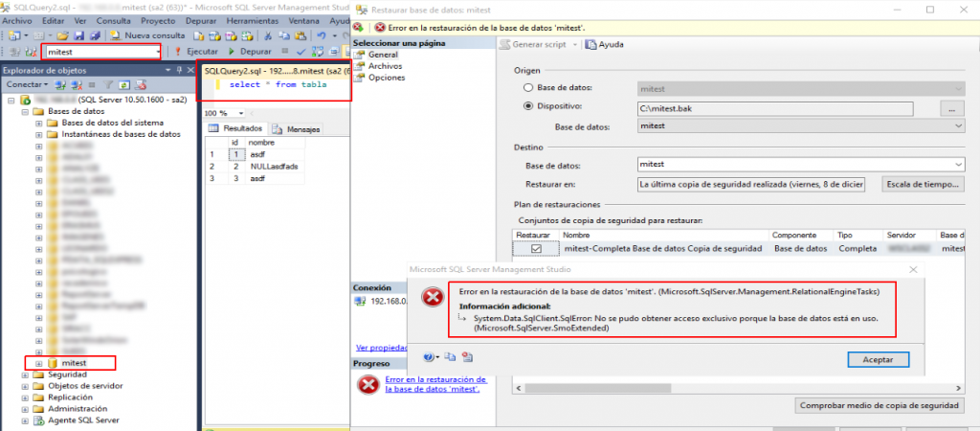
Task: Open the Archivo menu
Action: point(17,21)
